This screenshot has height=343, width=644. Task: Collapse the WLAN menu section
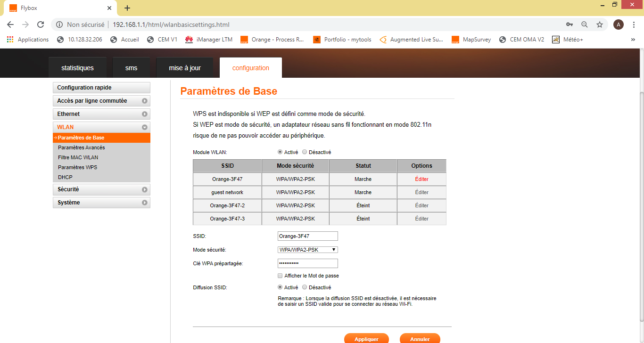click(x=101, y=127)
